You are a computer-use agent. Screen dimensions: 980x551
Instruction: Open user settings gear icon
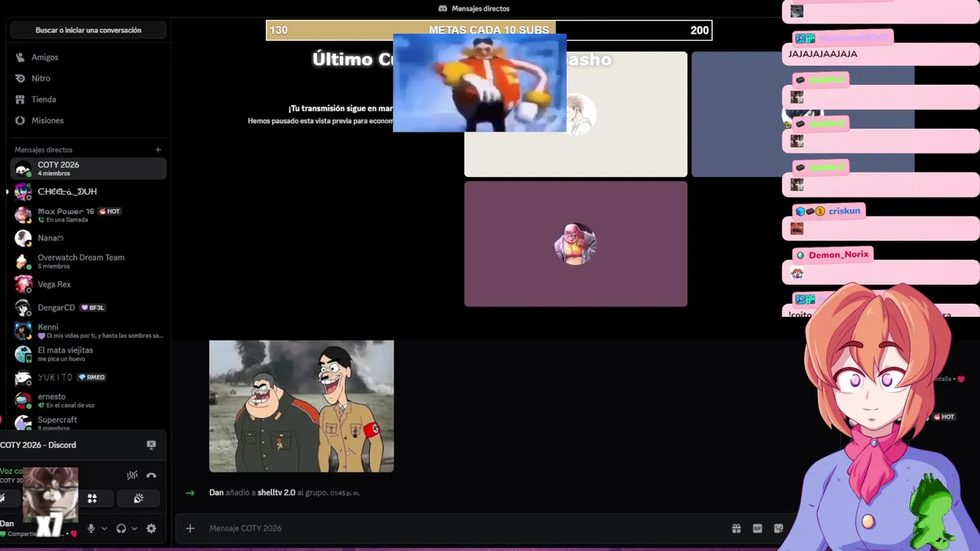152,528
